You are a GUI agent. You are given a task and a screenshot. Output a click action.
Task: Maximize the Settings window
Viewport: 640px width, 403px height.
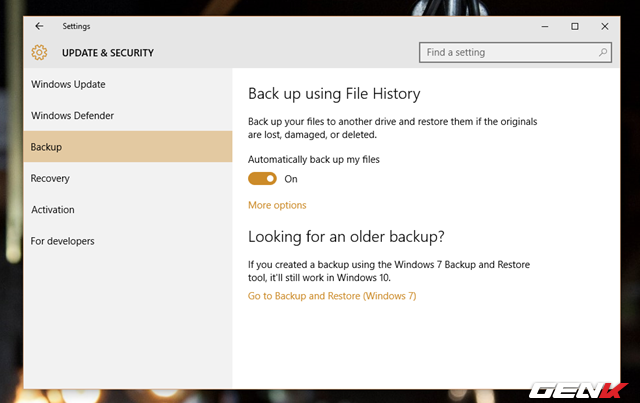tap(575, 27)
